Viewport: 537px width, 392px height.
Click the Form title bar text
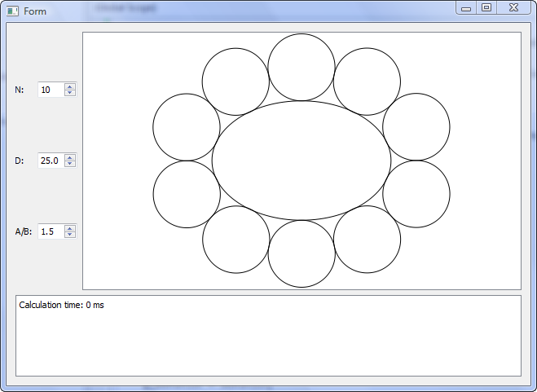tap(35, 11)
